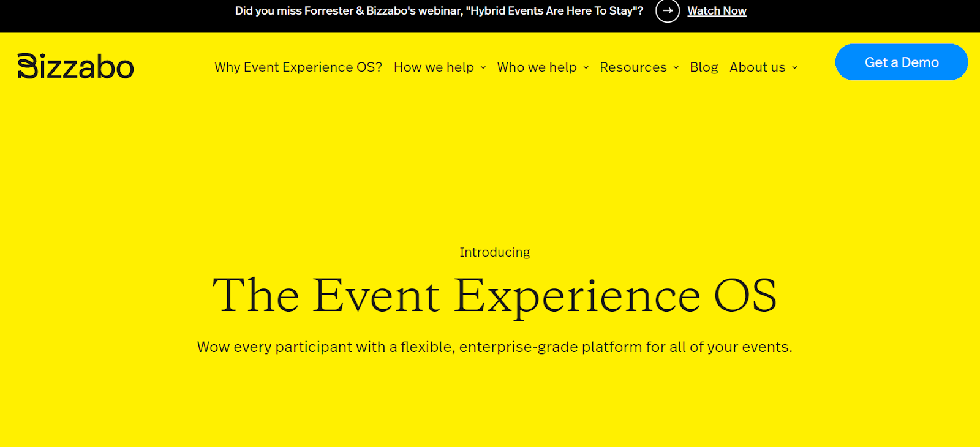This screenshot has width=980, height=447.
Task: Expand the Who we help chevron
Action: point(586,67)
